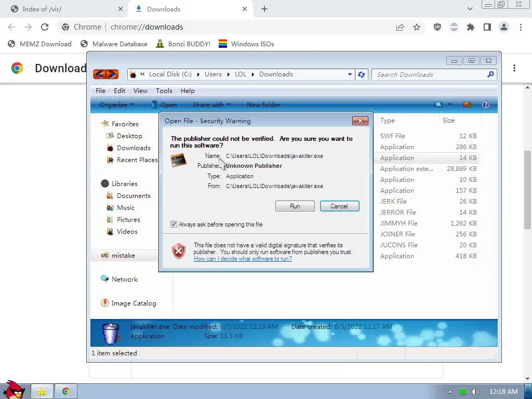Select the JIMMYH File row
The height and width of the screenshot is (399, 532).
428,223
